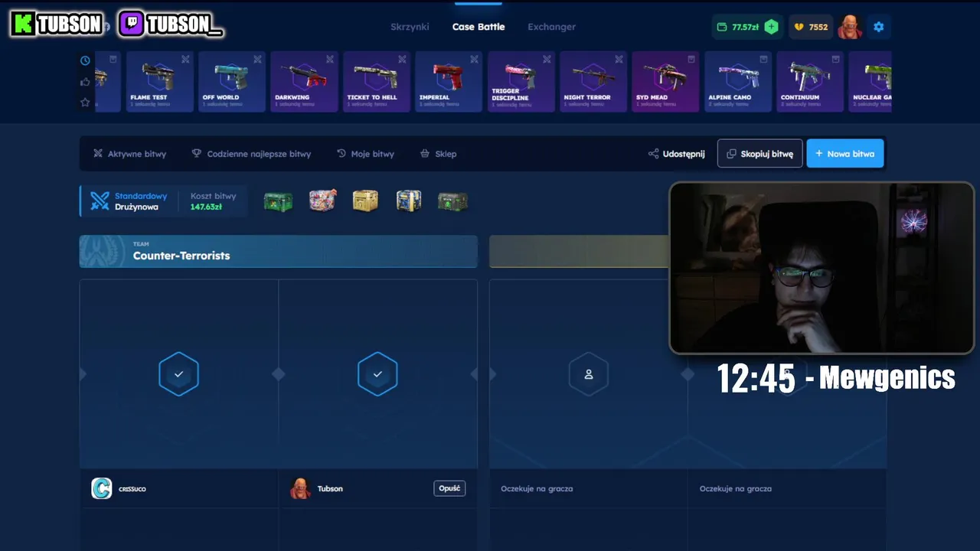Click the green chest case icon
The height and width of the screenshot is (551, 980).
tap(278, 201)
